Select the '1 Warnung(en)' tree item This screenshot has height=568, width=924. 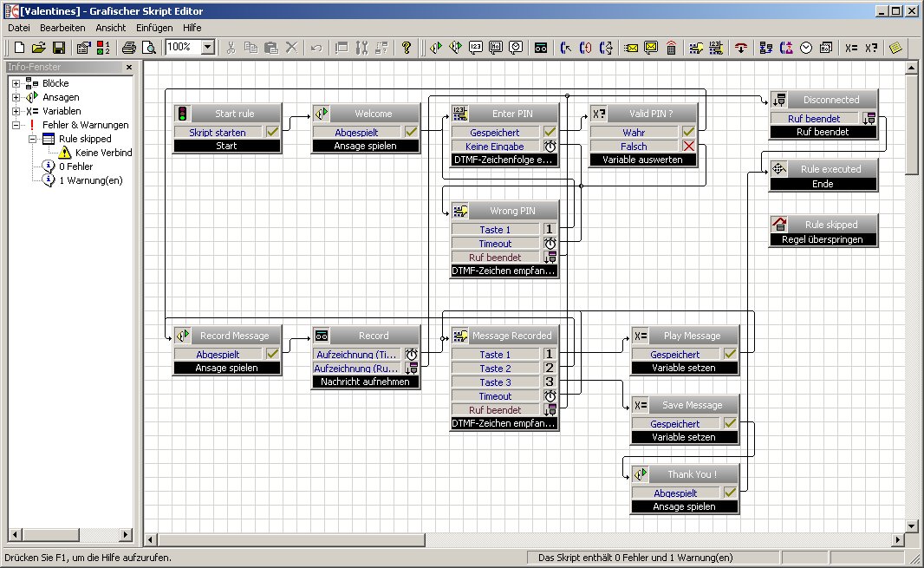[x=91, y=180]
